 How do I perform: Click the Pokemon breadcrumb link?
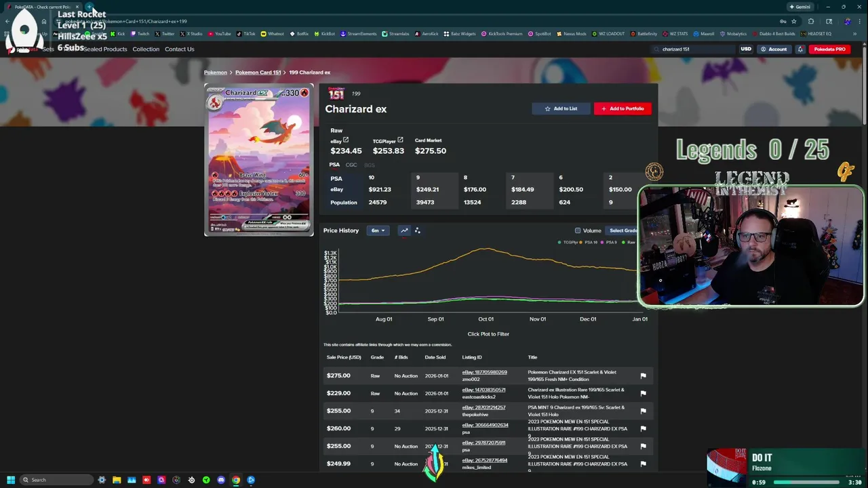tap(216, 73)
